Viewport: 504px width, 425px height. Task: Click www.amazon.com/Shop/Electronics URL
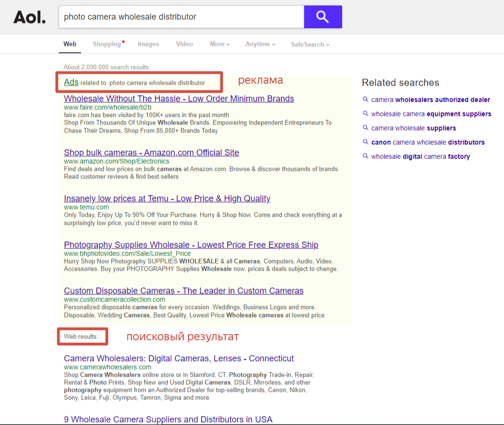[x=117, y=161]
